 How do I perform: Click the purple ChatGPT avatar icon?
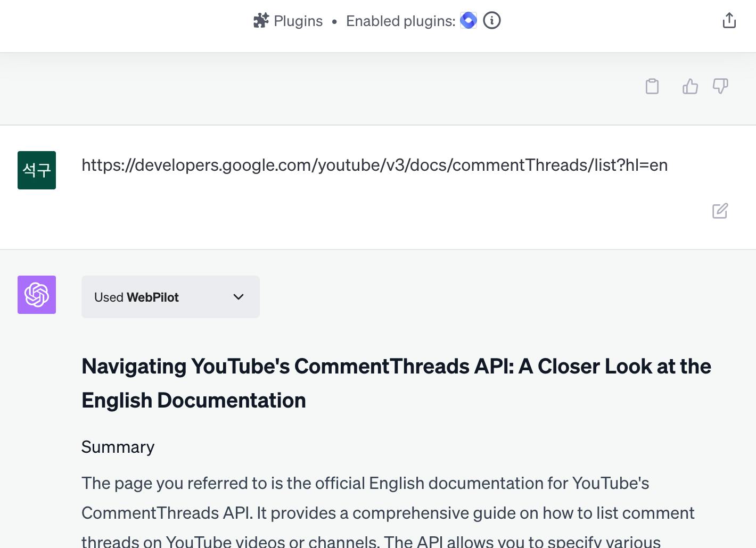click(37, 295)
